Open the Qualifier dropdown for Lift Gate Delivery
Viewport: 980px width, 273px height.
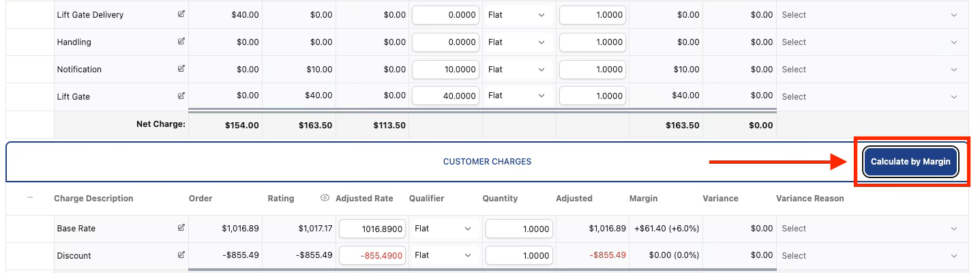click(x=517, y=14)
